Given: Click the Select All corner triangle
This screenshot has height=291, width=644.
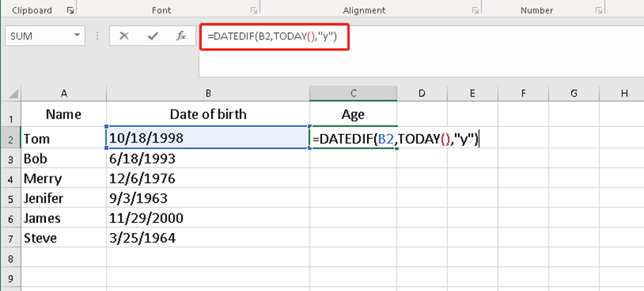Looking at the screenshot, I should [x=13, y=94].
